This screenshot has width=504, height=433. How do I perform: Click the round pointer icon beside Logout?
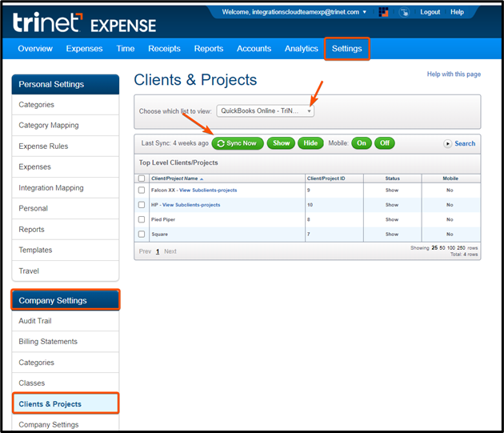click(x=404, y=12)
